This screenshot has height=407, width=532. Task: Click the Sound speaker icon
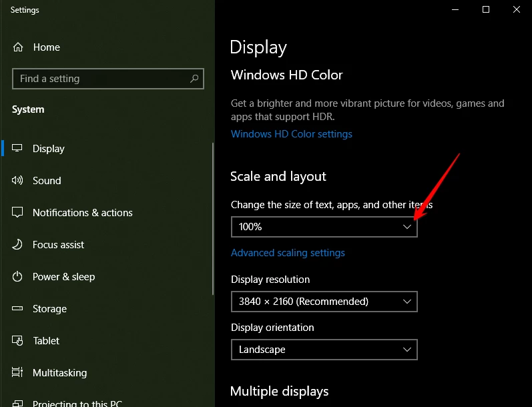(17, 180)
